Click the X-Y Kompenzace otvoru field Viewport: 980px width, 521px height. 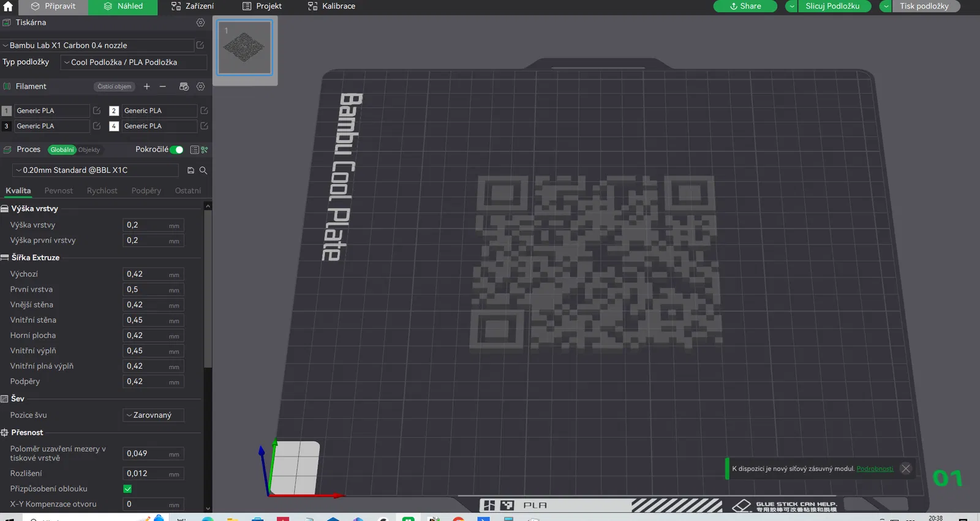point(153,504)
